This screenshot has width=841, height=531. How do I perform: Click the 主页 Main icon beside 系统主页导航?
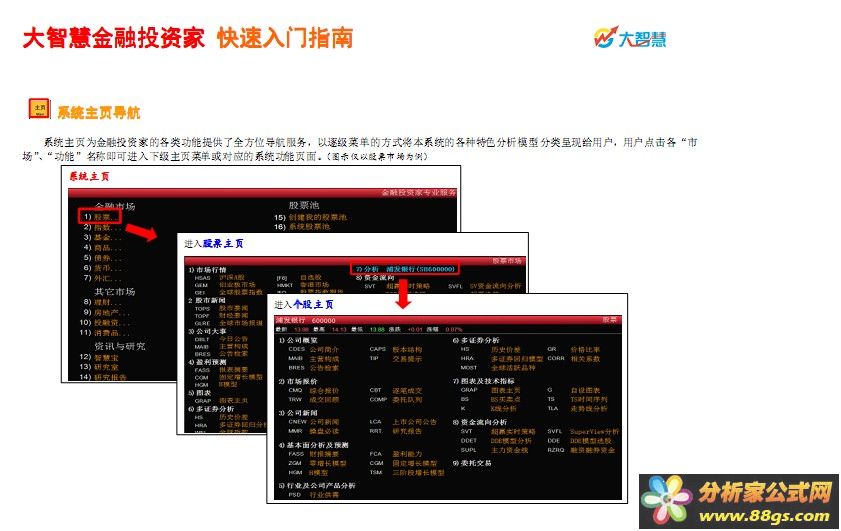tap(39, 109)
